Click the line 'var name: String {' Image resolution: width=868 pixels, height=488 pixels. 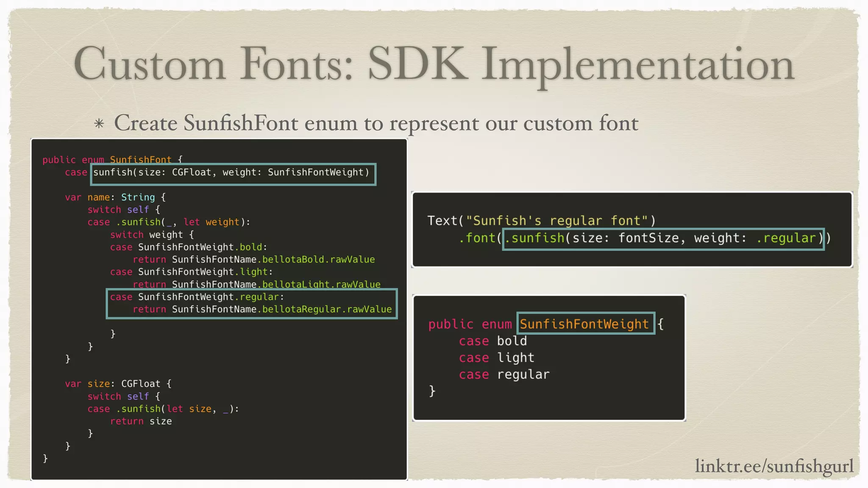[115, 197]
